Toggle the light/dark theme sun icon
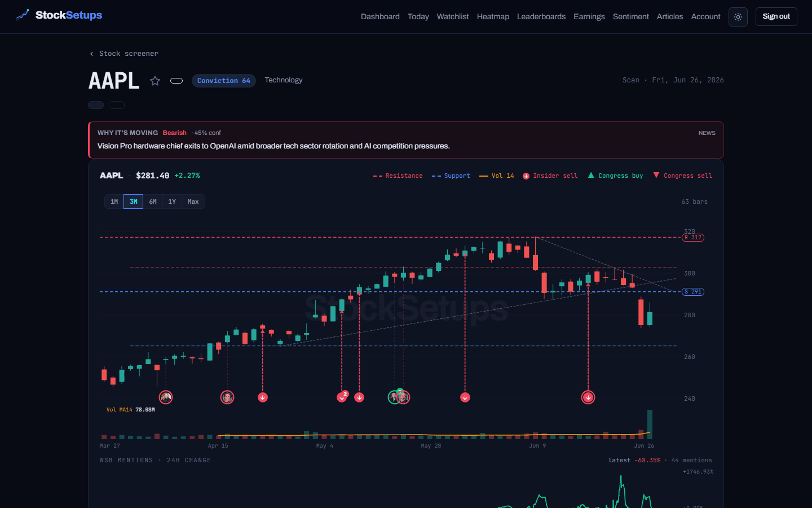This screenshot has width=812, height=508. (738, 17)
